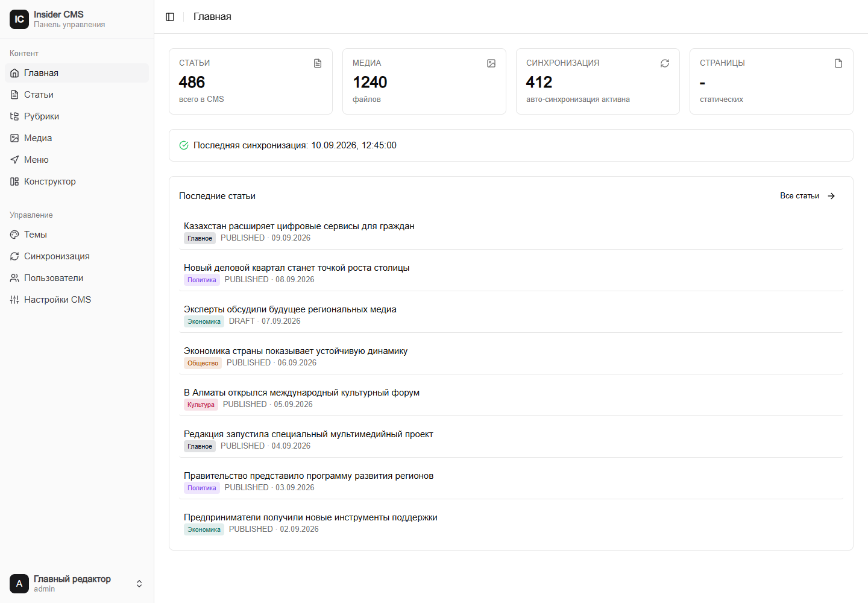Open article Новый деловой квартал станет точкой роста
The height and width of the screenshot is (603, 868).
tap(297, 268)
